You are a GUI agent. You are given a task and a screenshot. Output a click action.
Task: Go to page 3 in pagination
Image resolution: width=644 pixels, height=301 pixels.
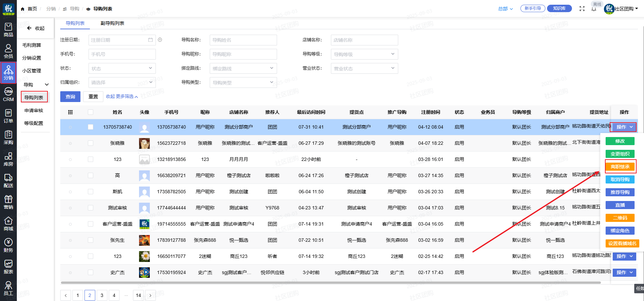pos(102,295)
